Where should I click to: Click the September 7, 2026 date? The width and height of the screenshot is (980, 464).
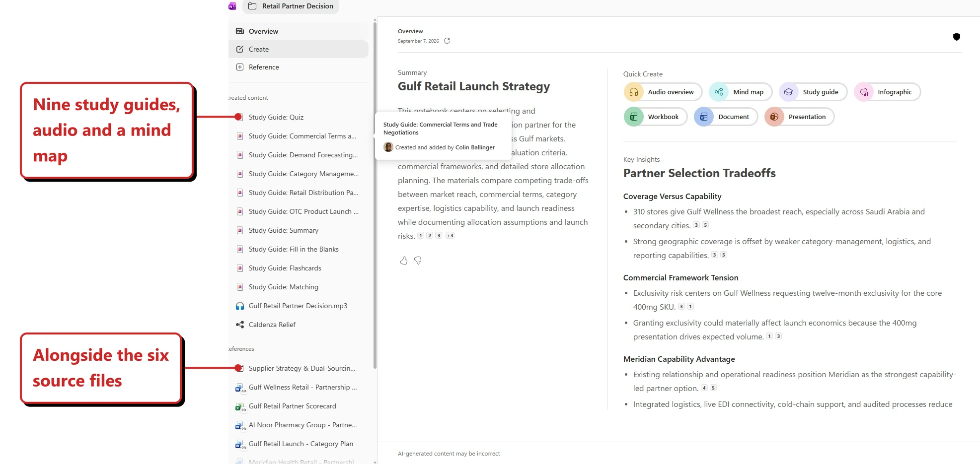point(418,41)
